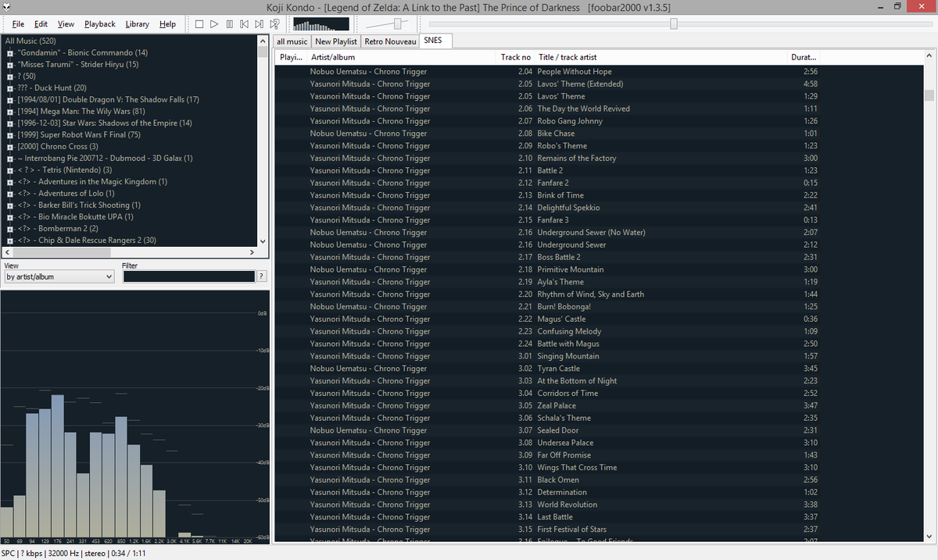Screen dimensions: 938x560
Task: Go to the previous track
Action: [x=244, y=24]
